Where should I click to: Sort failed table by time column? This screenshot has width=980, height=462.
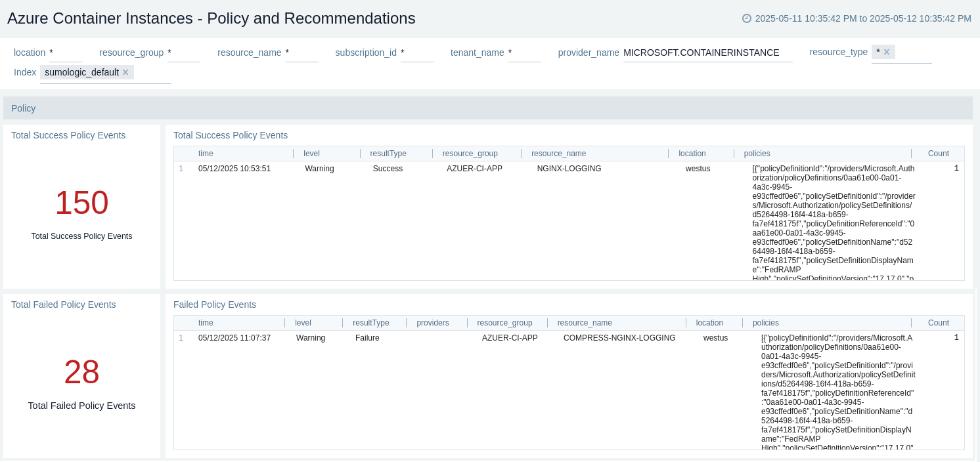(x=206, y=323)
